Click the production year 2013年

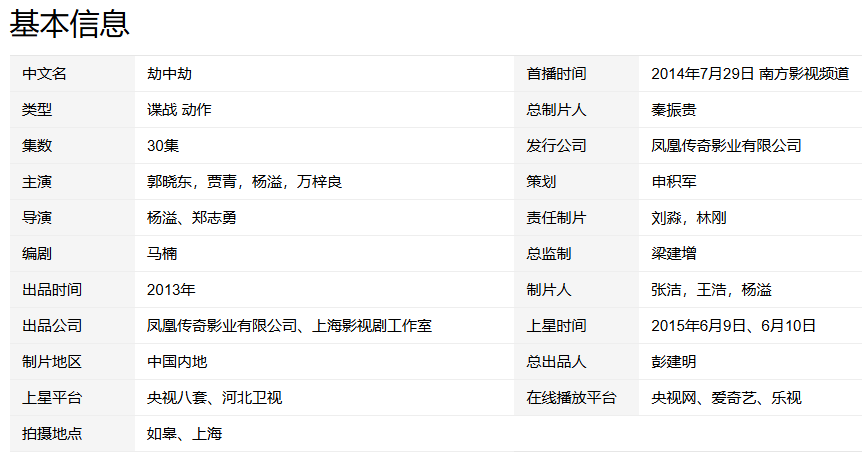pos(171,290)
